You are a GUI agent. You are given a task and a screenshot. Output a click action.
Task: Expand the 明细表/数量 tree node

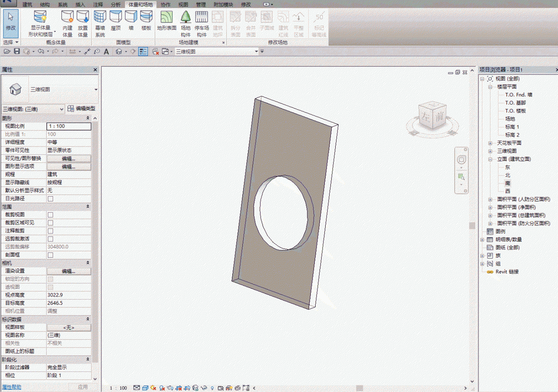(482, 239)
